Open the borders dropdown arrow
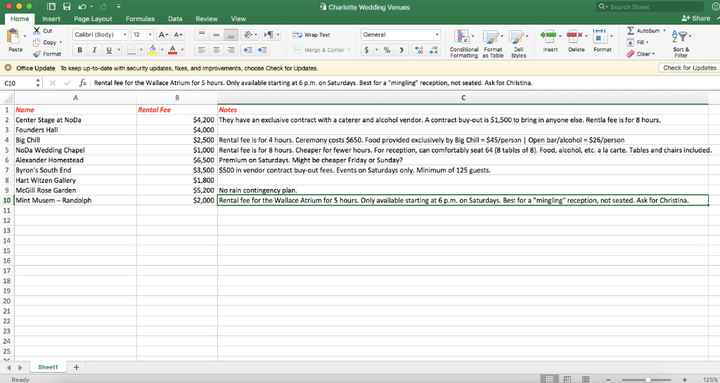Screen dimensions: 720x383 coord(141,50)
